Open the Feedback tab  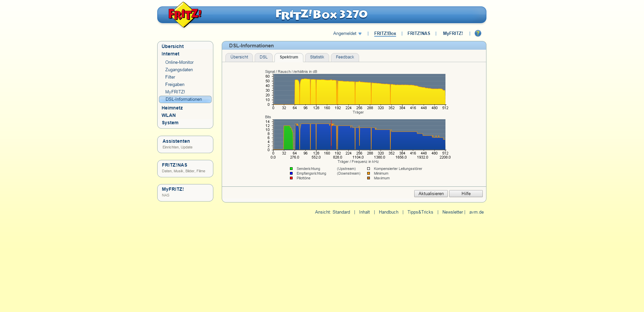pyautogui.click(x=345, y=57)
